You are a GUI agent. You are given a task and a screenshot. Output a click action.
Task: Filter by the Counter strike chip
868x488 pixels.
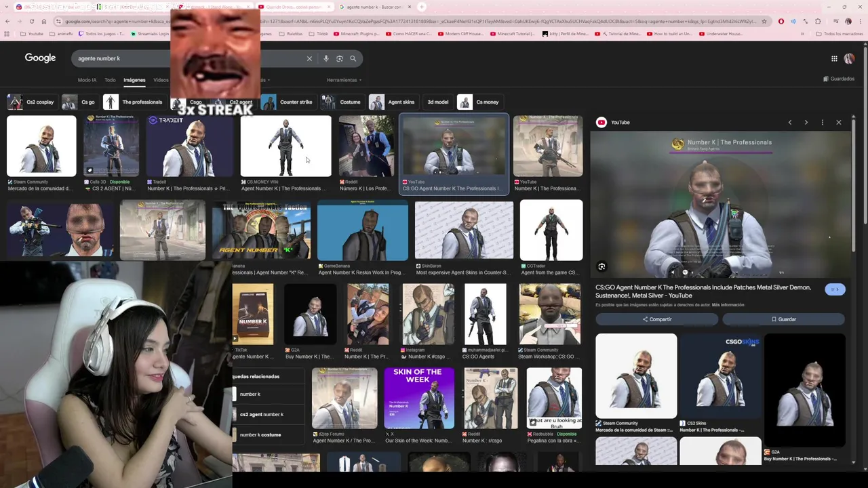click(x=288, y=102)
